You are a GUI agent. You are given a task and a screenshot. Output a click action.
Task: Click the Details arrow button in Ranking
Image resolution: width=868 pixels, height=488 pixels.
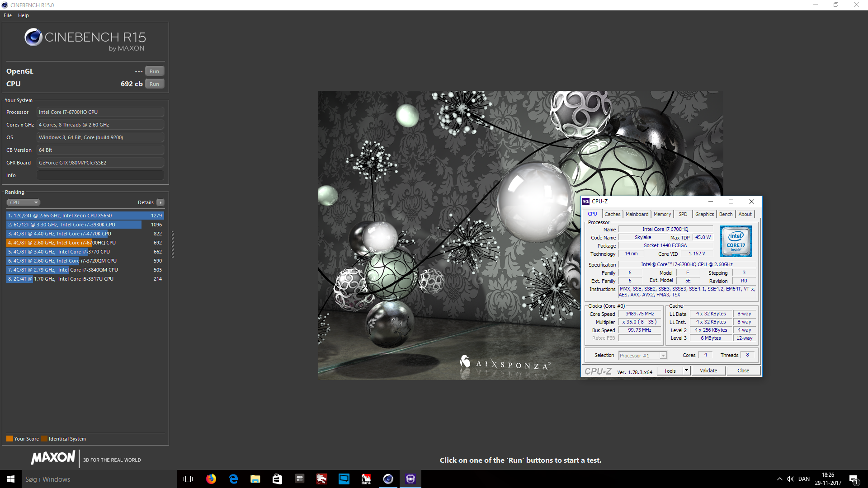(x=160, y=202)
